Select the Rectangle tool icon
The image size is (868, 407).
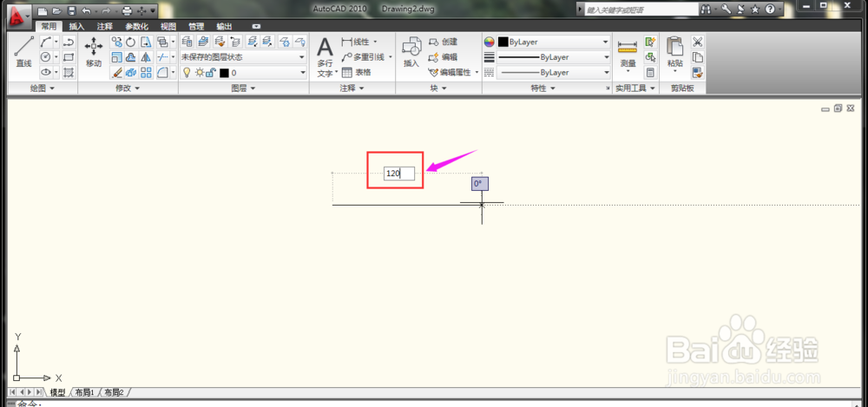point(69,57)
